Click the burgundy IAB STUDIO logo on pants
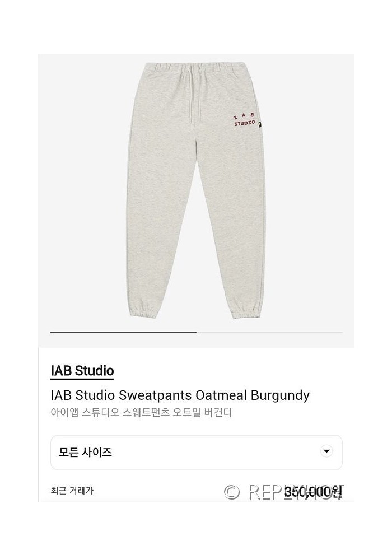This screenshot has height=555, width=392. coord(244,119)
